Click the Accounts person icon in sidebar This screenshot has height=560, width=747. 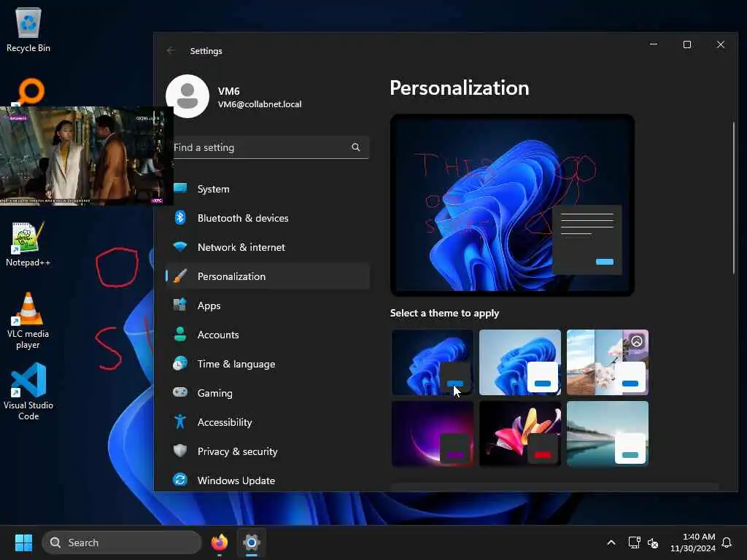tap(180, 334)
